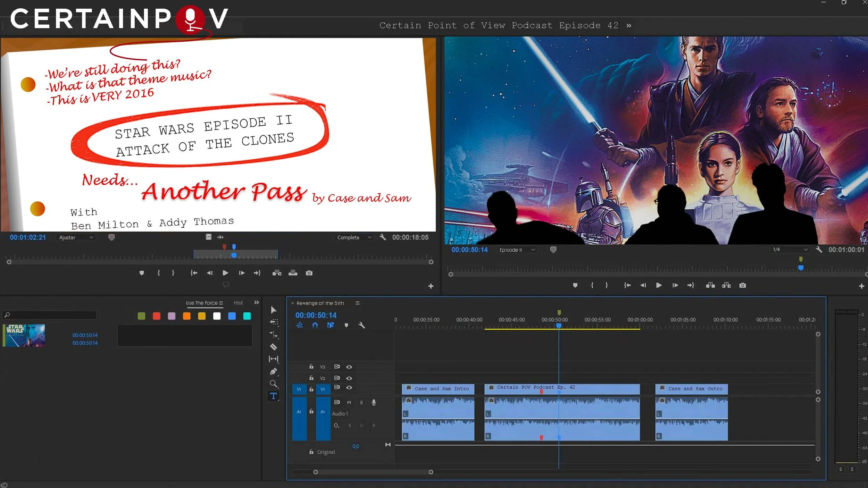Enable voice-over record on Audio 1
The width and height of the screenshot is (868, 488).
coord(374,402)
